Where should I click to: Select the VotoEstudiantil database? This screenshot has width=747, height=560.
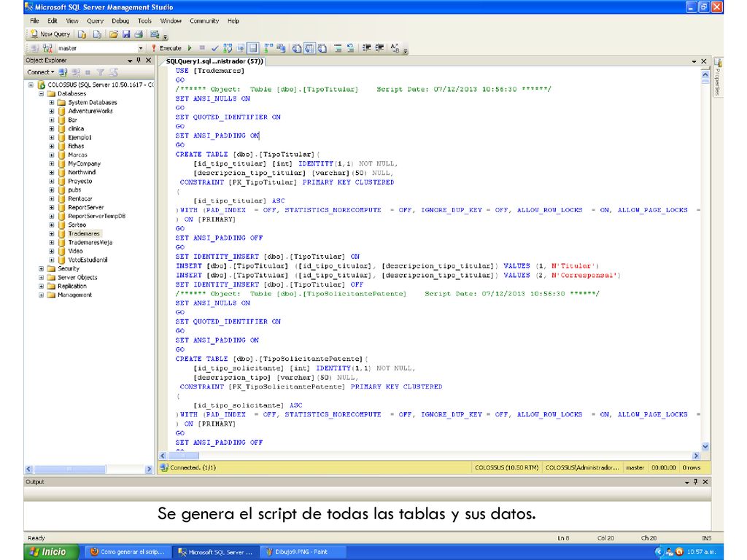pos(88,260)
